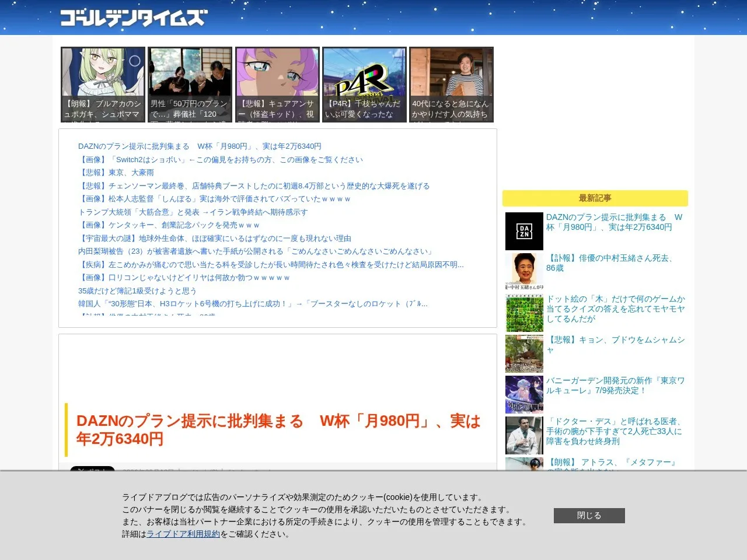This screenshot has height=560, width=747.
Task: Open the 40代になると thumbnail card
Action: (451, 85)
